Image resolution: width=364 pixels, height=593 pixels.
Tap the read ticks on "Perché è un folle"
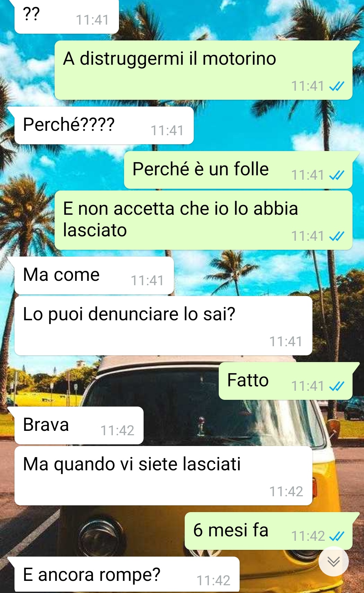pos(336,175)
